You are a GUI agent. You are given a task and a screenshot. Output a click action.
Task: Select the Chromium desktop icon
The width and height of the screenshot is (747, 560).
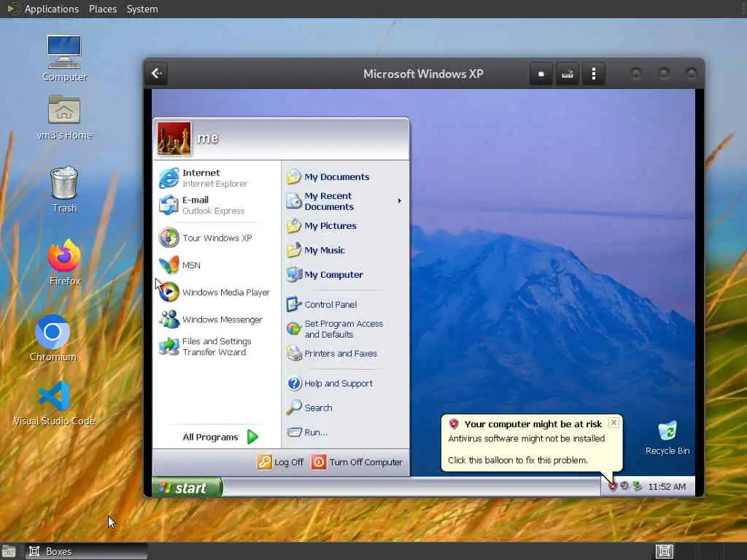tap(53, 338)
